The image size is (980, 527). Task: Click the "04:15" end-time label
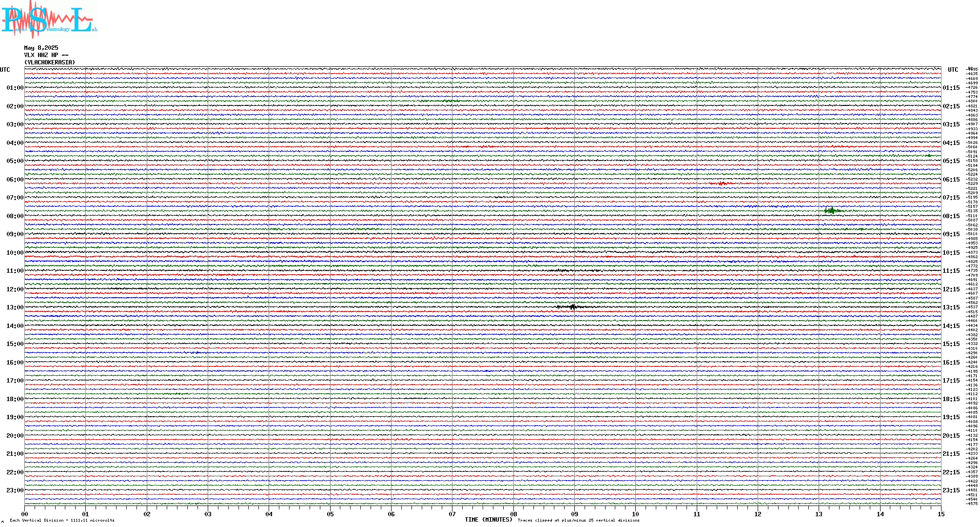point(951,143)
